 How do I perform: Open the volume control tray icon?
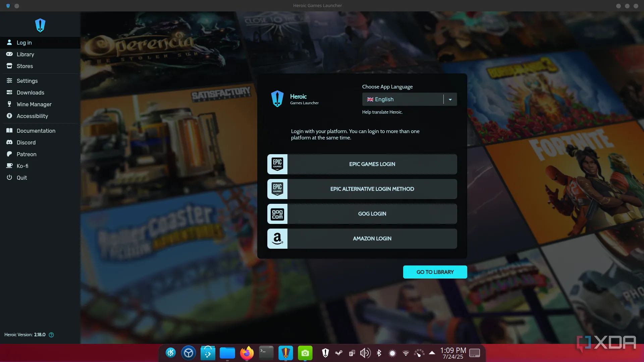tap(365, 353)
